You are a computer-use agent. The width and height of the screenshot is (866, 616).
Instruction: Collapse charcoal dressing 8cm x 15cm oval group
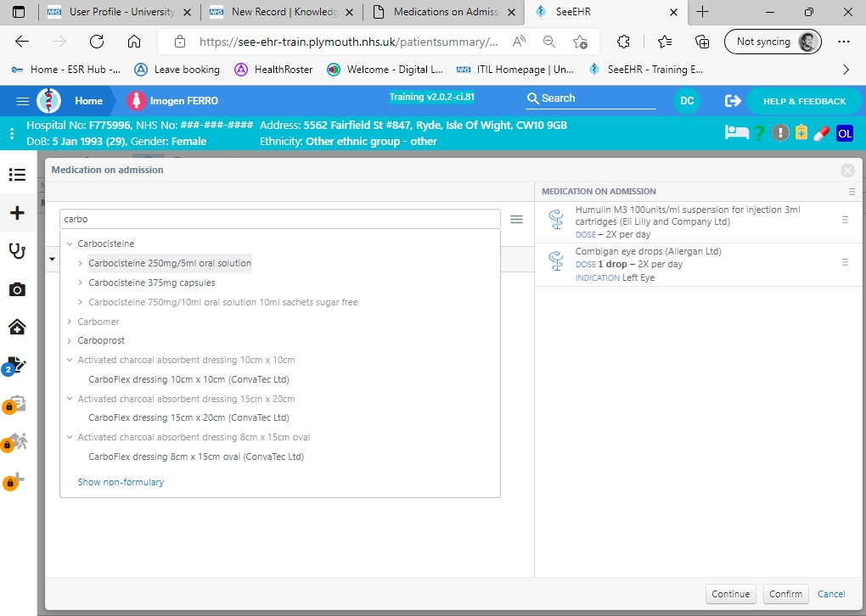coord(70,437)
